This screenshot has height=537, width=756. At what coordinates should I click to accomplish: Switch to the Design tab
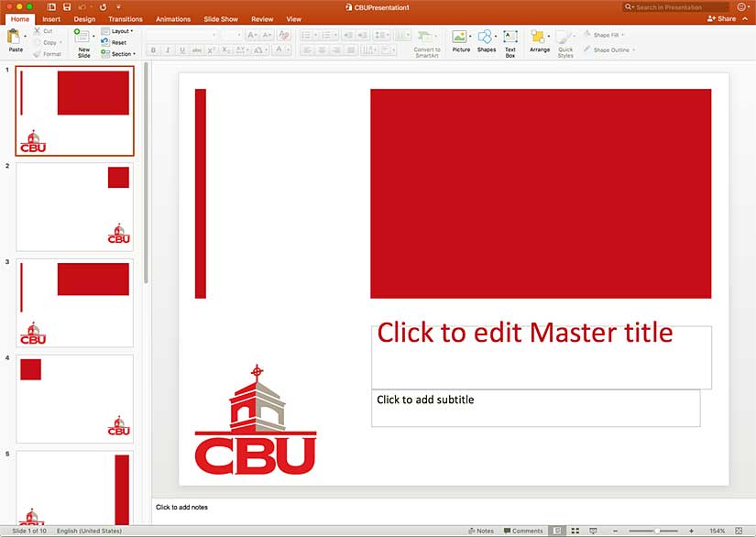[x=84, y=19]
